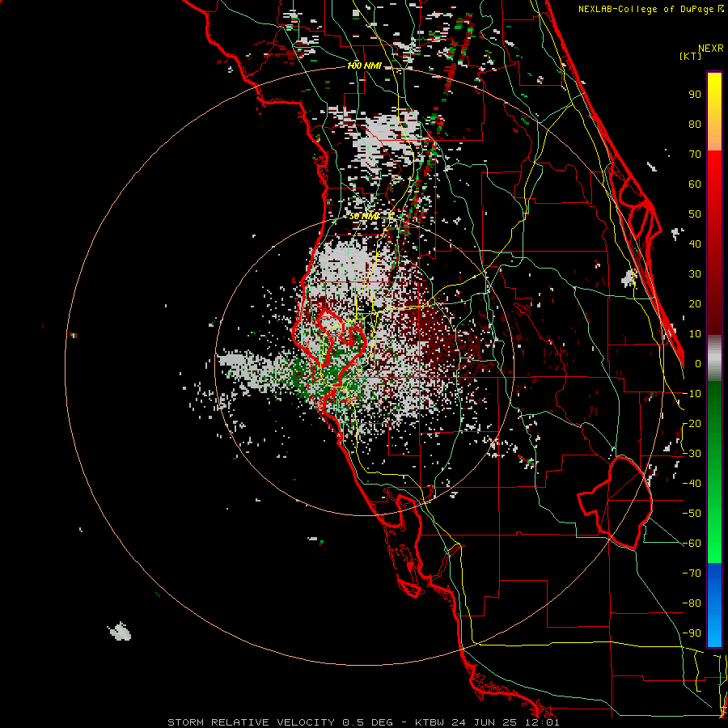This screenshot has height=728, width=728.
Task: Click the positive 70 scale value
Action: pos(695,154)
